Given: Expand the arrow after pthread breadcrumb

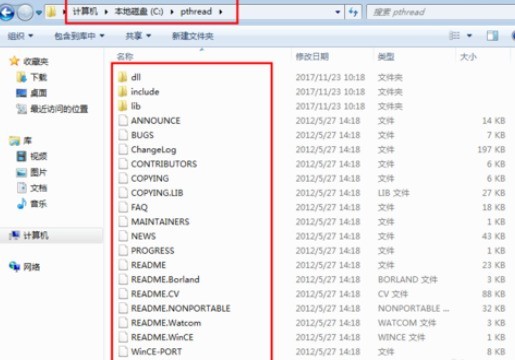Looking at the screenshot, I should click(x=220, y=12).
